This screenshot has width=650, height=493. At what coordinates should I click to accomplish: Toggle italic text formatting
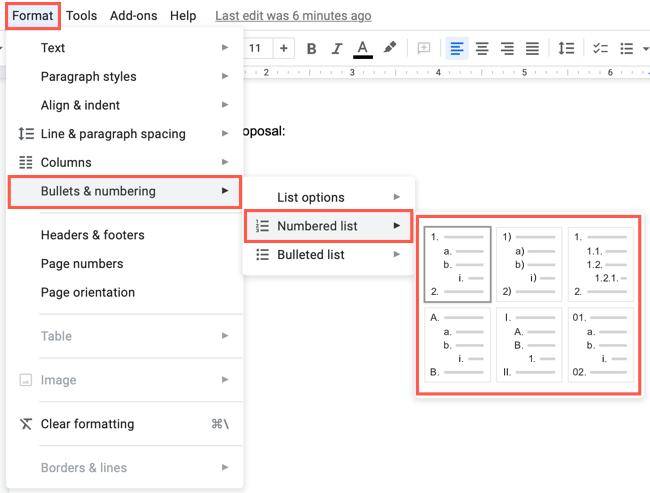[x=336, y=49]
